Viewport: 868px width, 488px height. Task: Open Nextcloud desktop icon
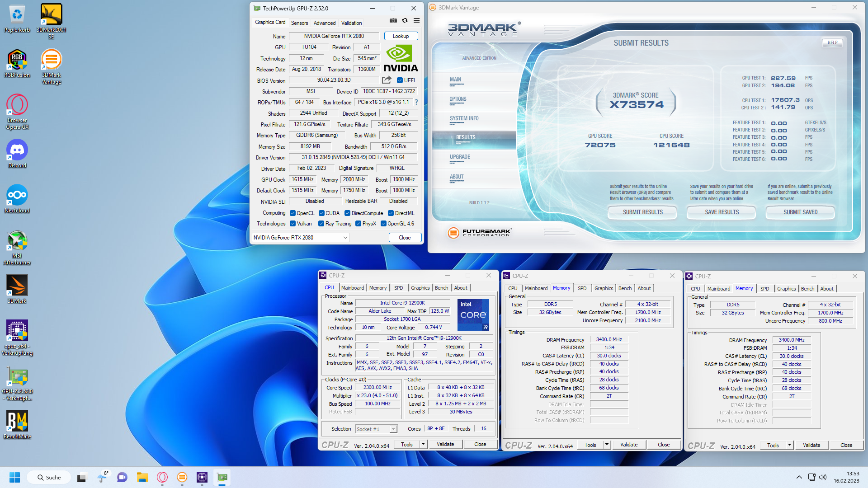17,199
